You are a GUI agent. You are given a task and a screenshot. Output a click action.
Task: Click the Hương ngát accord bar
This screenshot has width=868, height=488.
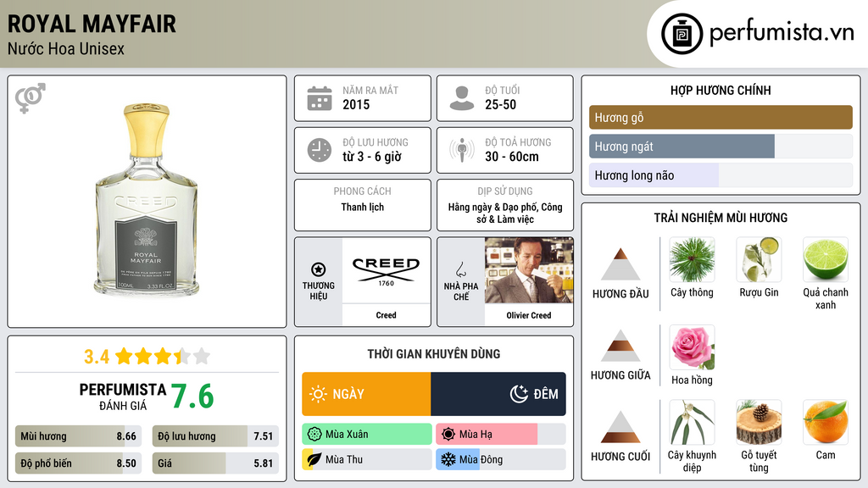coord(682,147)
